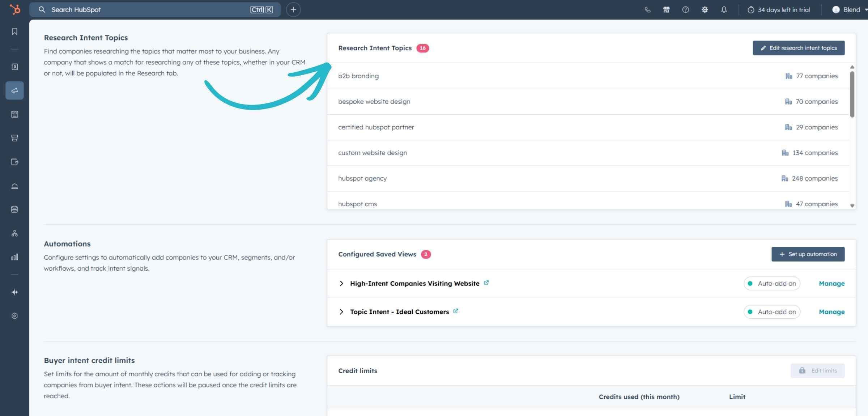
Task: Open the Marketplace storefront icon
Action: [x=666, y=10]
